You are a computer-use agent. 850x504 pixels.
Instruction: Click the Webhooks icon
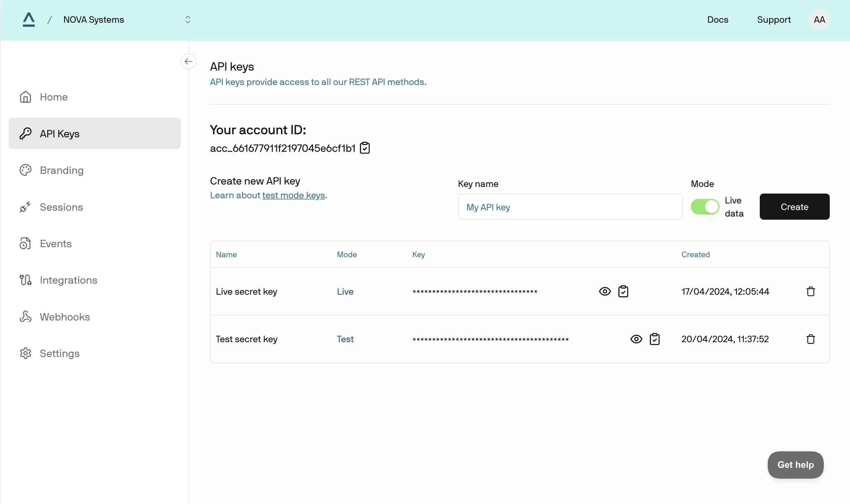coord(25,316)
